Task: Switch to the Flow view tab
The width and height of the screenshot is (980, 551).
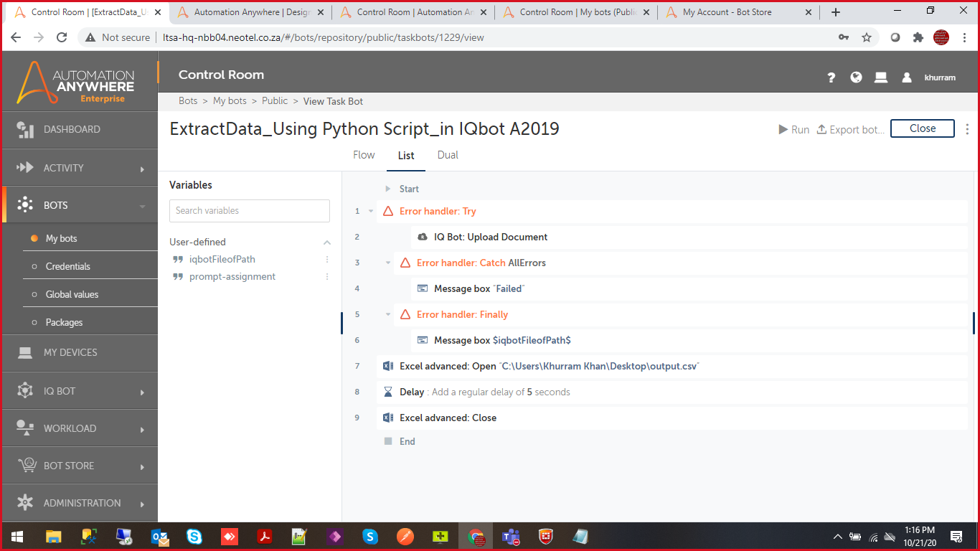Action: [364, 155]
